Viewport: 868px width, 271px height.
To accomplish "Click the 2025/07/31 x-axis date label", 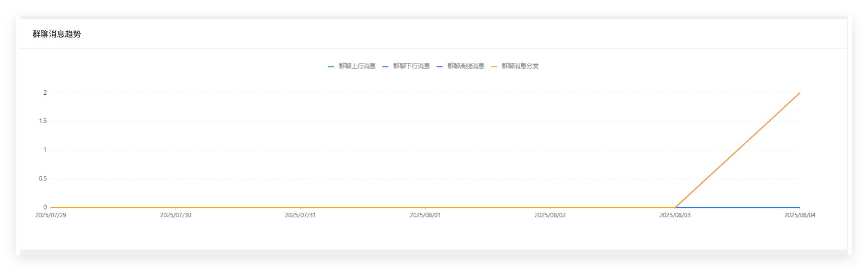I will (x=300, y=215).
